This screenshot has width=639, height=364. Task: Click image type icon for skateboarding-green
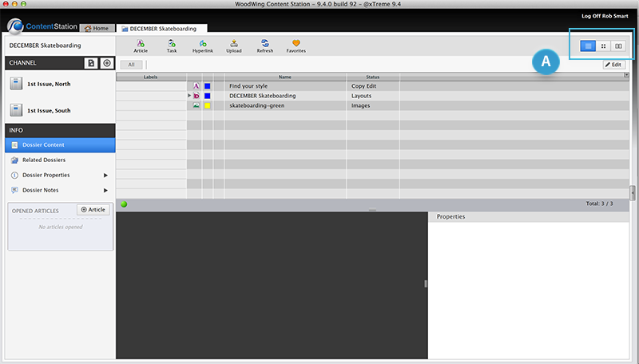(196, 105)
